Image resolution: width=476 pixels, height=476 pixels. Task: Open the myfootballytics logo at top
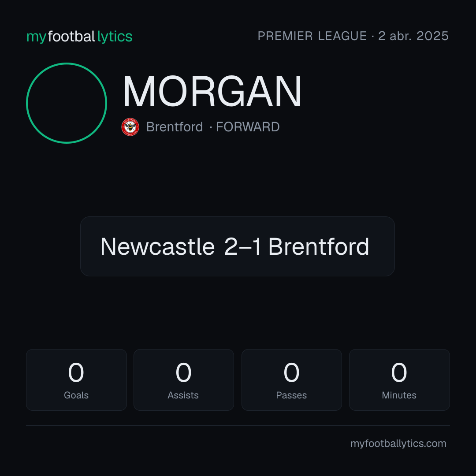pyautogui.click(x=79, y=37)
